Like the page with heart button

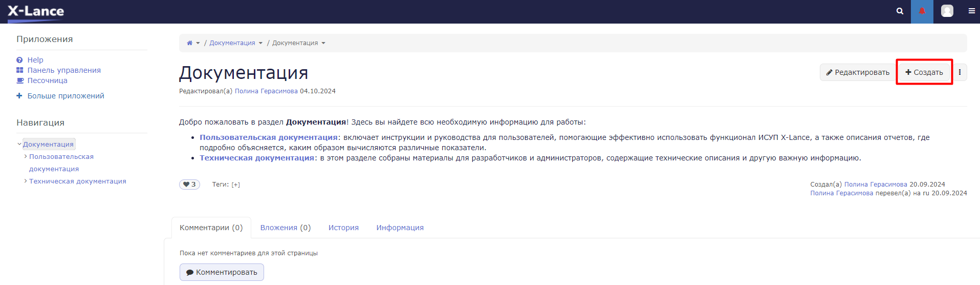point(189,185)
